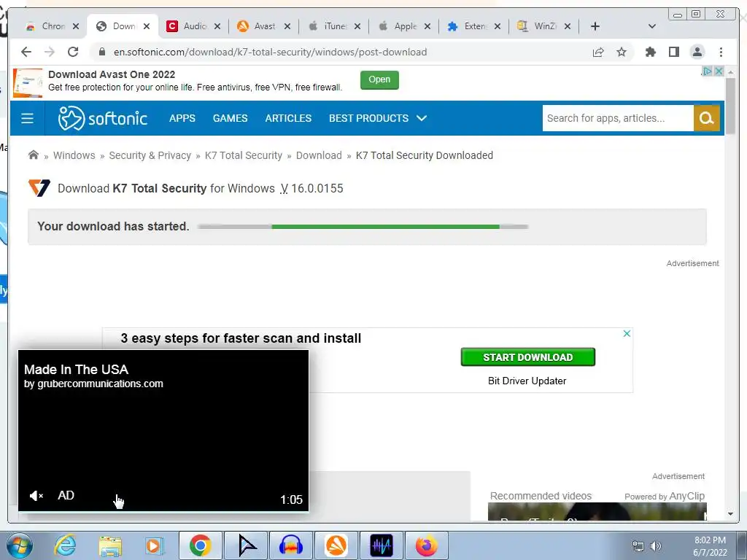Toggle the Chrome side panel icon
Screen dimensions: 747x560
673,52
